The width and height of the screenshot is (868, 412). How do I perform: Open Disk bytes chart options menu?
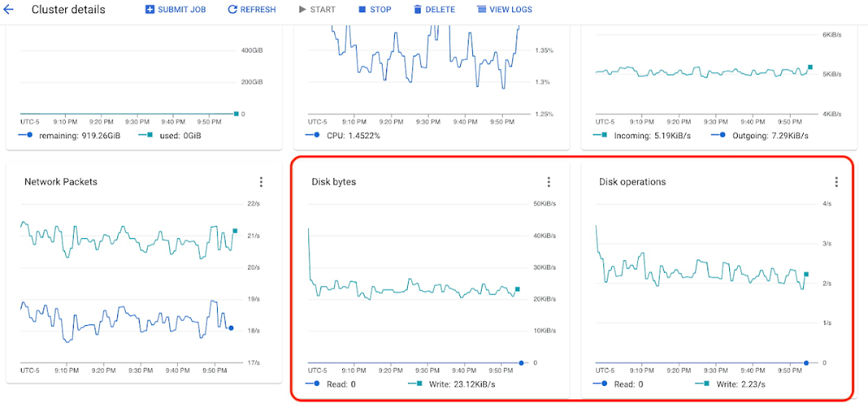(x=548, y=182)
